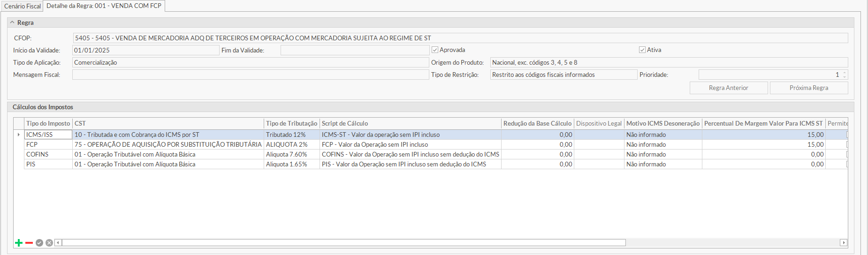Click 'Não informado' in the PIS row
This screenshot has height=255, width=868.
point(663,164)
